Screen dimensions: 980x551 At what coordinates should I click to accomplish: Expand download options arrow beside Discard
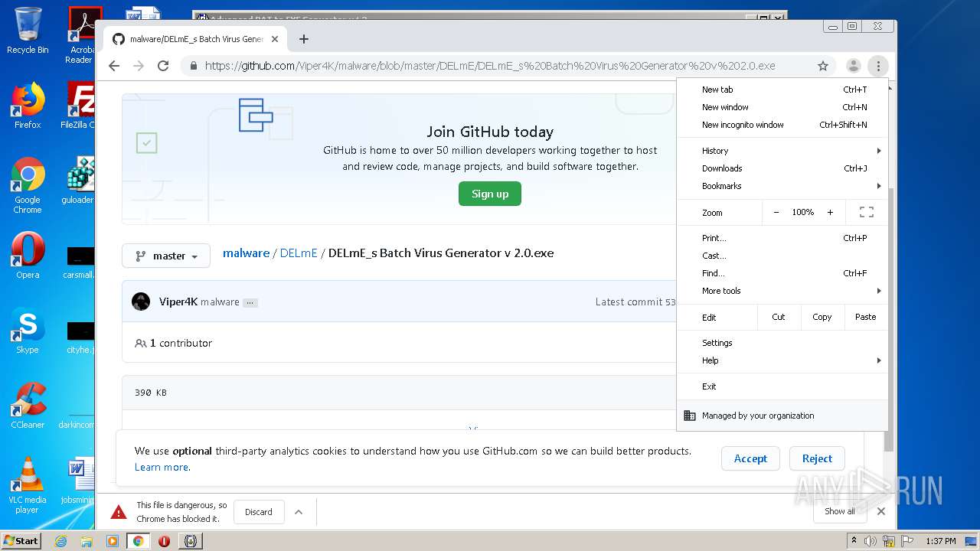tap(299, 512)
